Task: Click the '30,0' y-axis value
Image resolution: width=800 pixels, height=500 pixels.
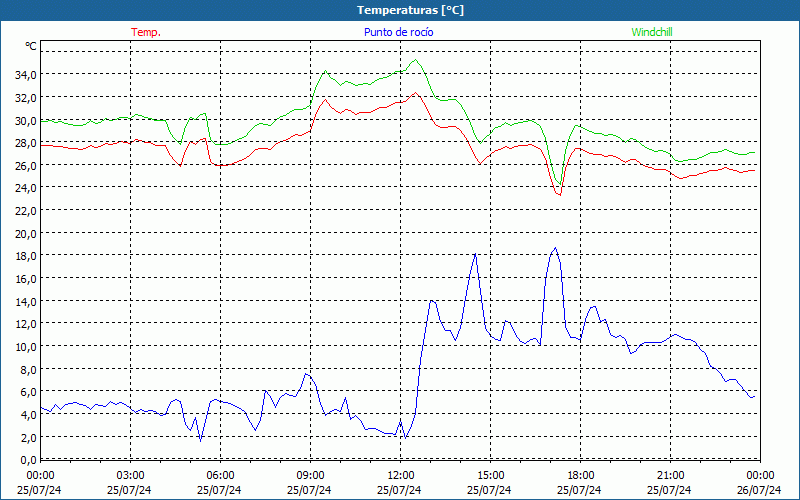Action: (x=26, y=120)
